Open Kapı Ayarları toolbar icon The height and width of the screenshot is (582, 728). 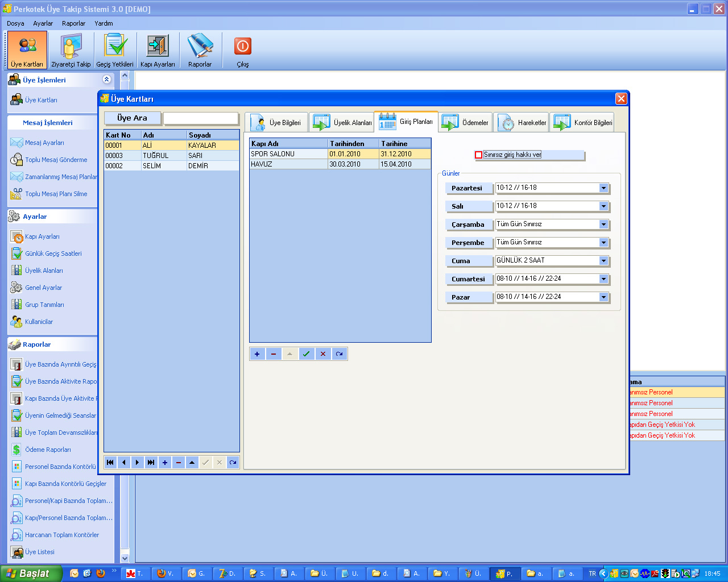[158, 50]
